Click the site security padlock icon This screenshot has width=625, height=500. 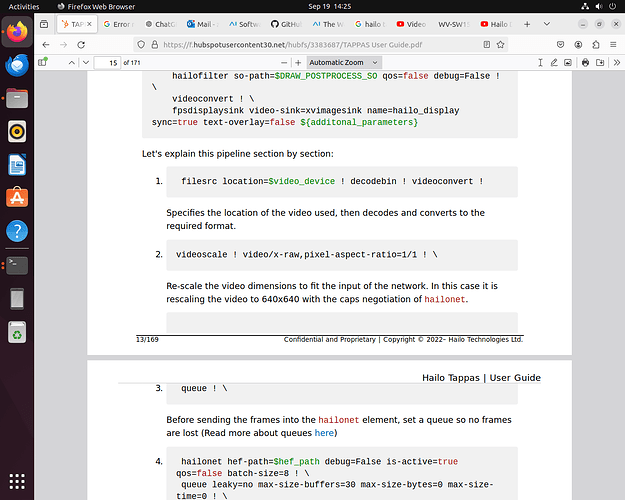(155, 45)
